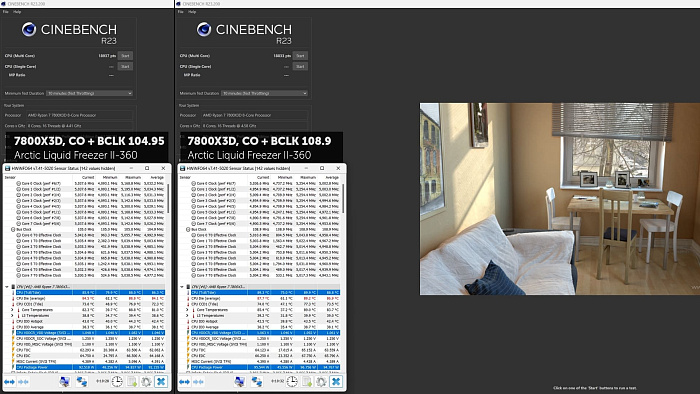Maximize the left HWiNFO sensor window
The image size is (700, 394).
147,168
